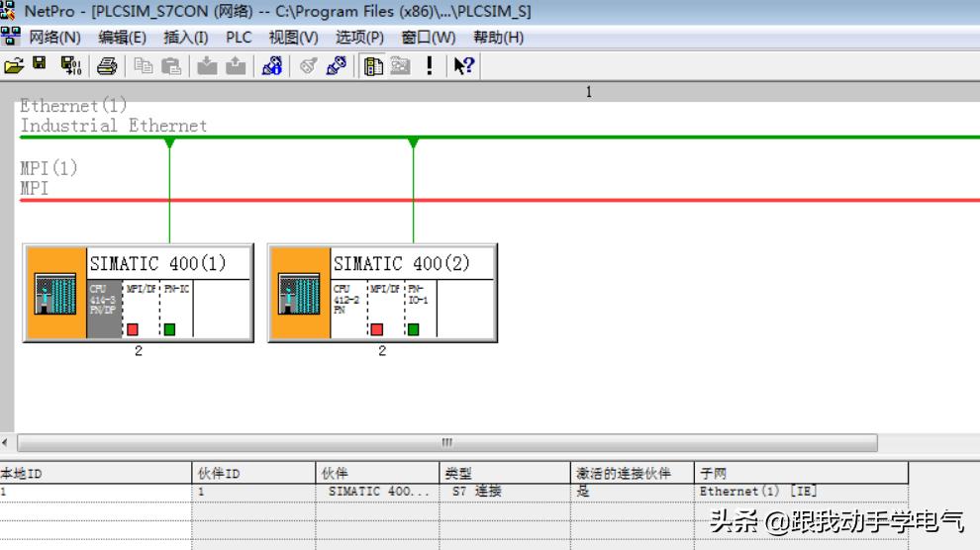The image size is (980, 550).
Task: Click the rack icon of SIMATIC 400(1)
Action: tap(55, 294)
